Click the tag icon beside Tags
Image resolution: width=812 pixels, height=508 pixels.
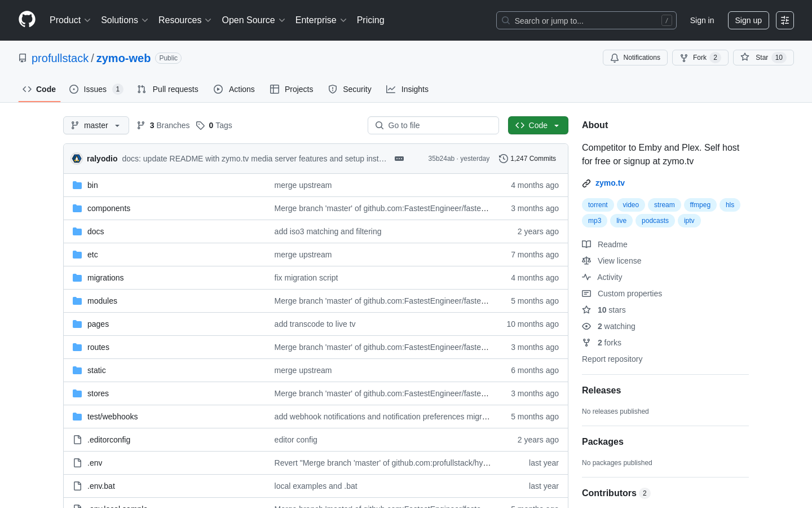[200, 125]
